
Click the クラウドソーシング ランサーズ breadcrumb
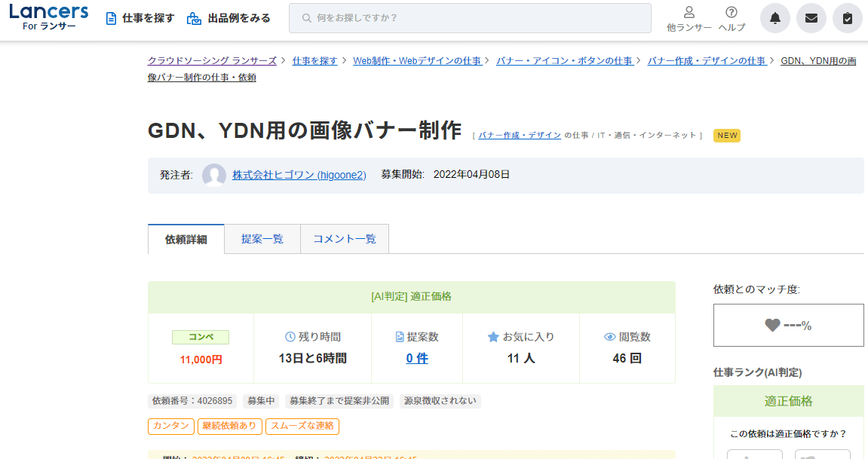tap(212, 61)
